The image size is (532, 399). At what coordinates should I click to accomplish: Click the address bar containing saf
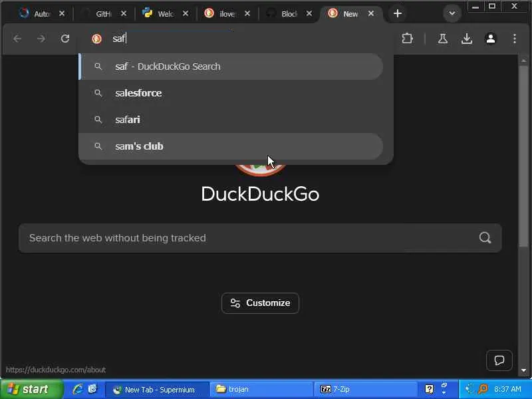click(x=237, y=39)
